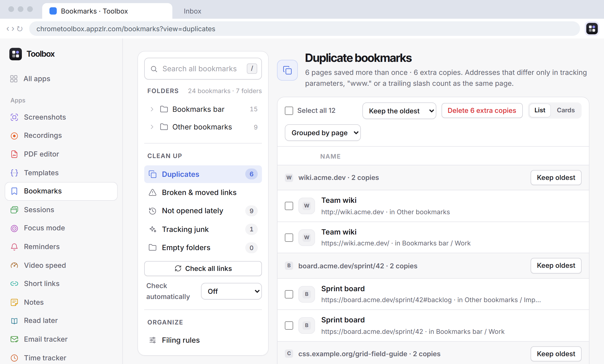Open Empty folders clean up item

click(203, 248)
